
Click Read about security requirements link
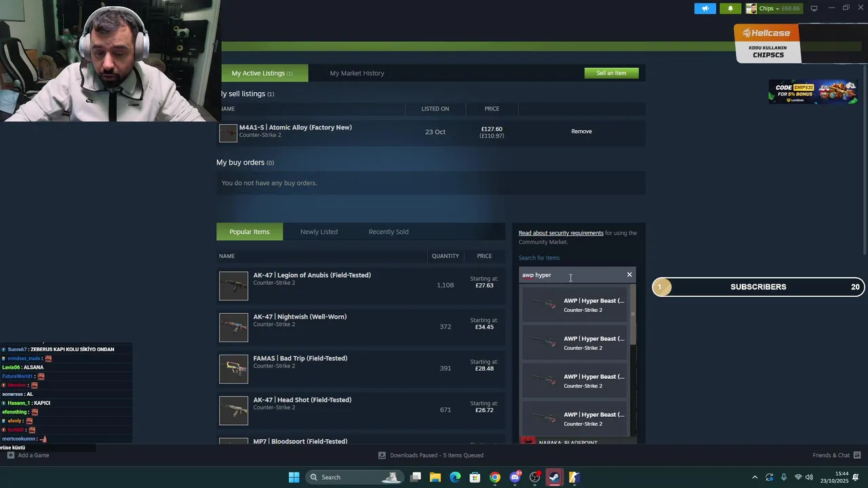coord(561,233)
